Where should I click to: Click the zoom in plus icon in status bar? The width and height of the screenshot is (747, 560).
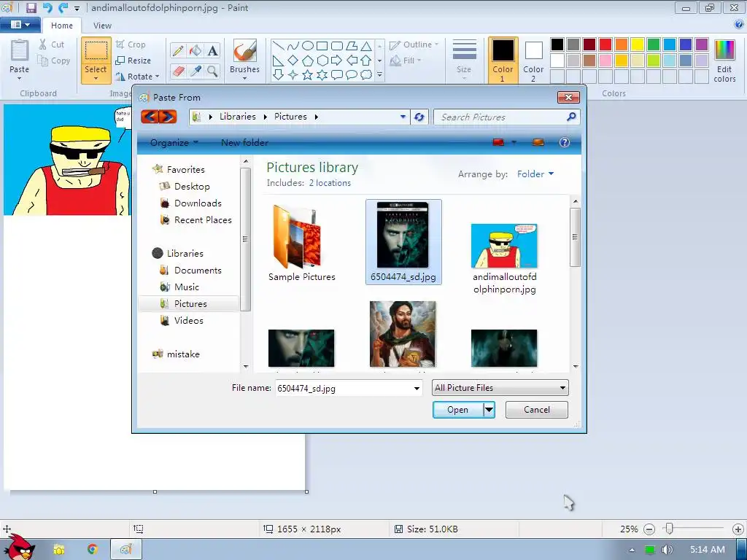[738, 529]
